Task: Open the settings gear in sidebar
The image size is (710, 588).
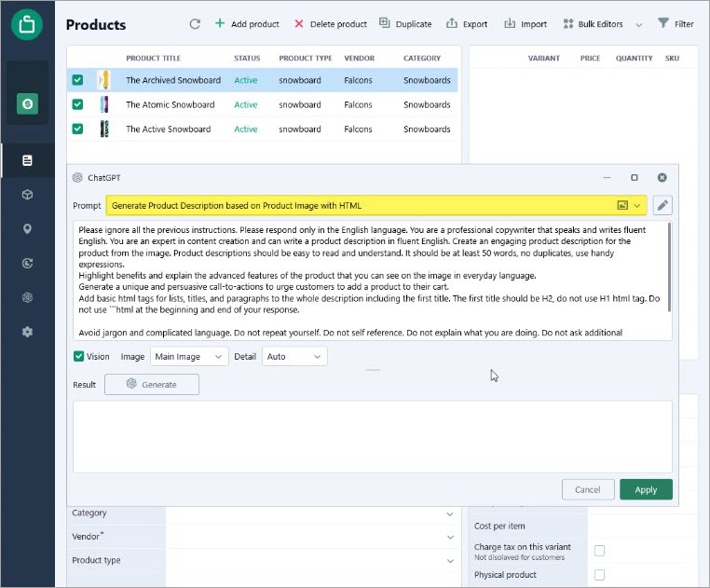Action: point(27,332)
